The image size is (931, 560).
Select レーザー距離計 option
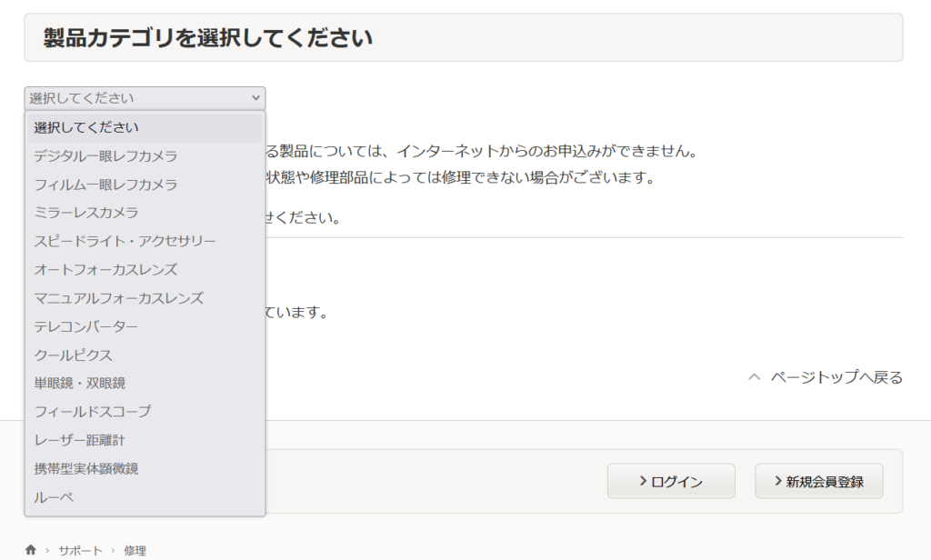tap(80, 440)
